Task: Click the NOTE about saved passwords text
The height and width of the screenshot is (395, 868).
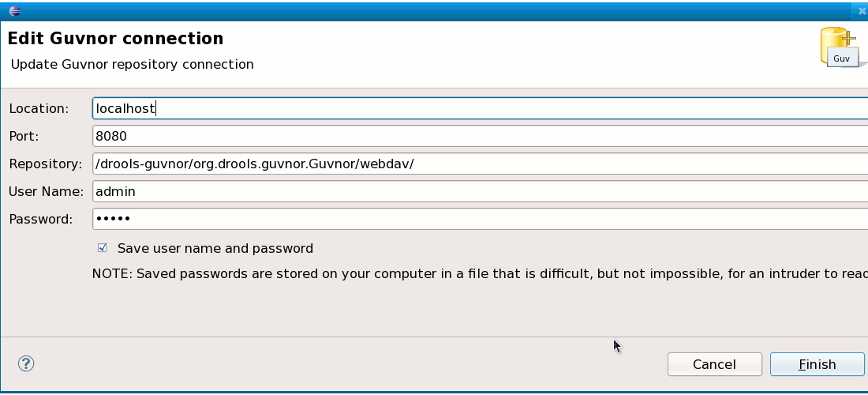Action: [480, 273]
